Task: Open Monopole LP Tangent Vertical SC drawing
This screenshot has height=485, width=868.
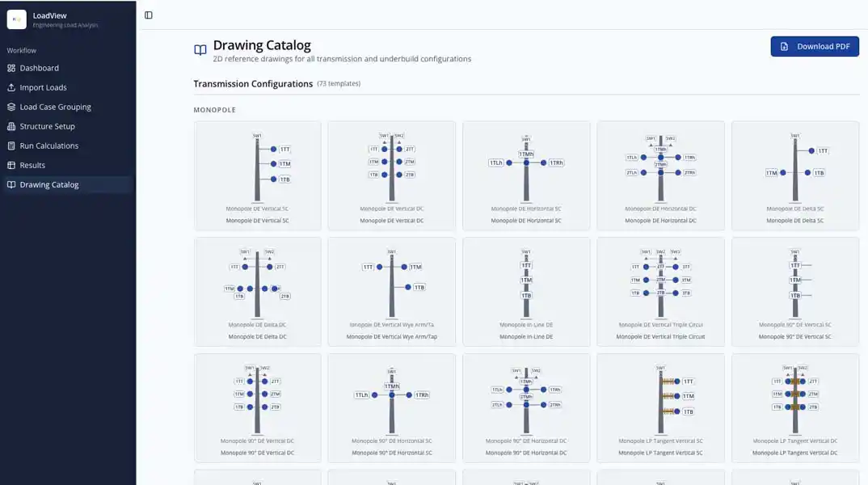Action: pyautogui.click(x=660, y=408)
